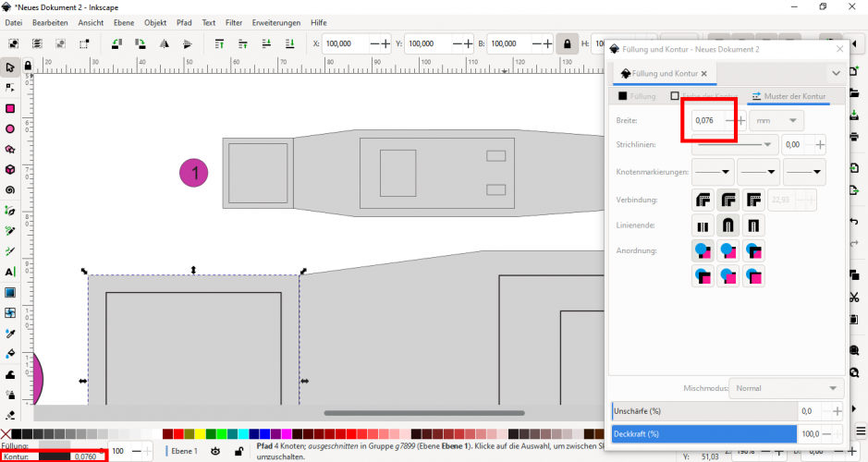Select the Pencil freehand tool
The height and width of the screenshot is (462, 868).
pos(10,231)
